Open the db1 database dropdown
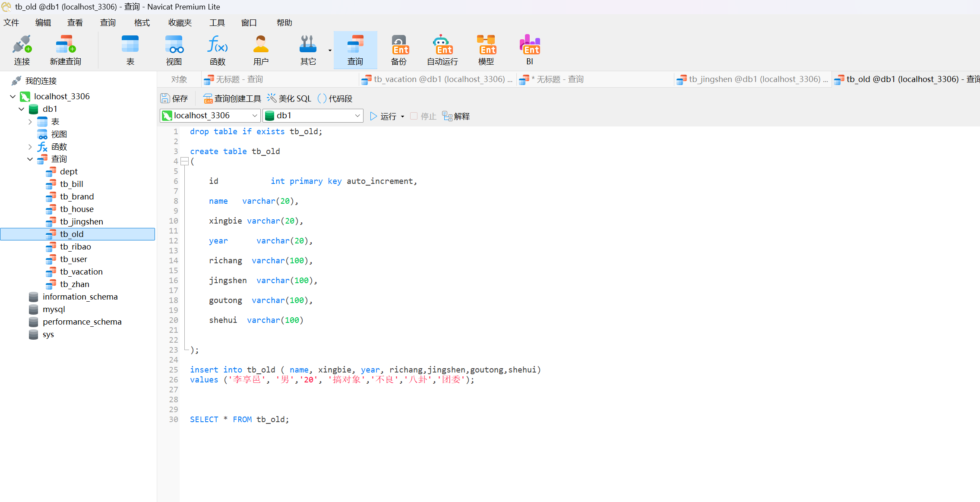 (357, 116)
